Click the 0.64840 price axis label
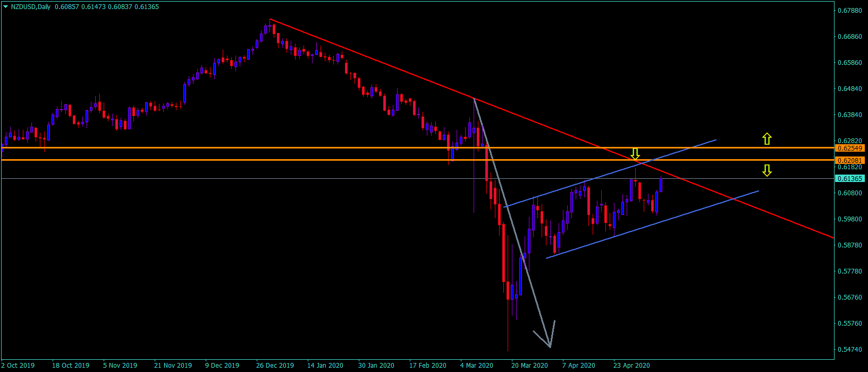Screen dimensions: 868x372 [849, 89]
